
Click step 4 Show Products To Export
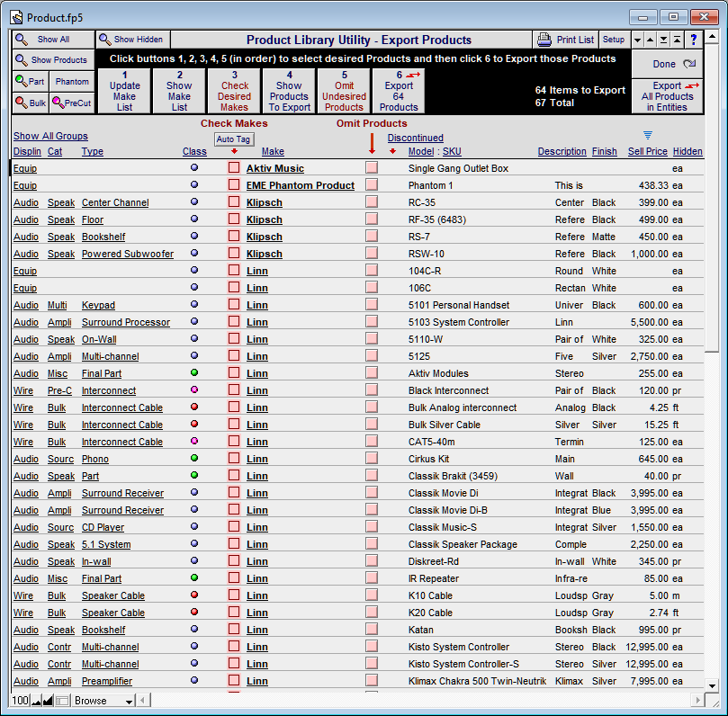(289, 91)
